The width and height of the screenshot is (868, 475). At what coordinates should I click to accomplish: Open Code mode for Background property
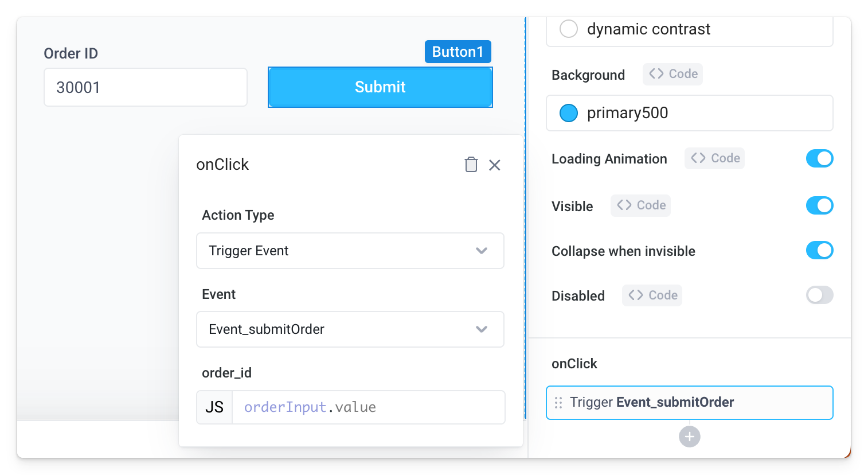(673, 74)
